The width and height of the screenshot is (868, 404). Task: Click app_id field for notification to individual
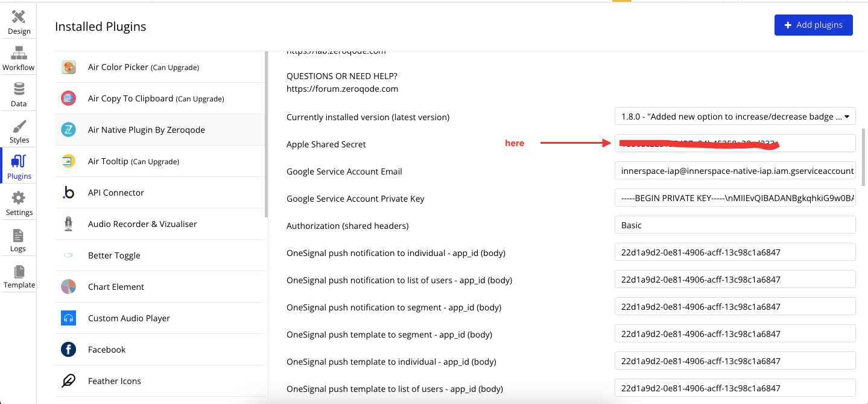click(735, 252)
